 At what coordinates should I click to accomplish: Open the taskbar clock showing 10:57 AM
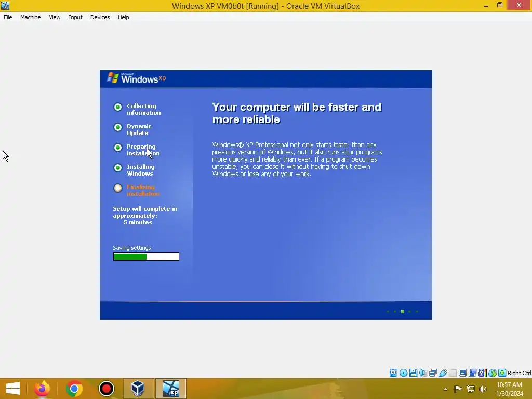(x=509, y=389)
